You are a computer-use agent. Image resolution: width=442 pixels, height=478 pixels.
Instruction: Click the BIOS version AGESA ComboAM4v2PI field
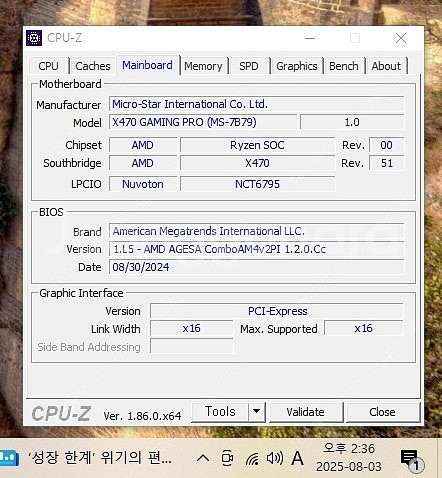[x=256, y=249]
